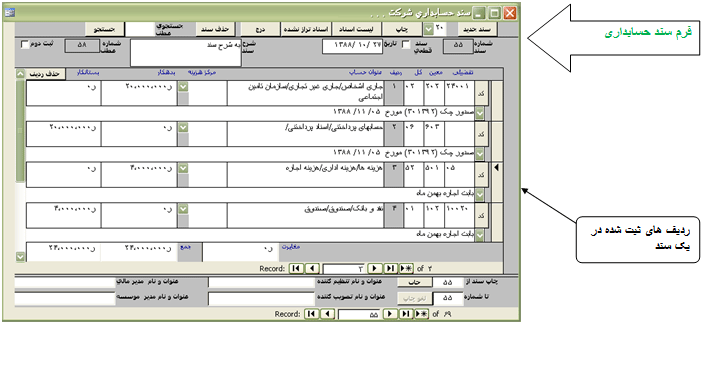Image resolution: width=707 pixels, height=384 pixels.
Task: Click the شرح سند description box
Action: point(186,52)
